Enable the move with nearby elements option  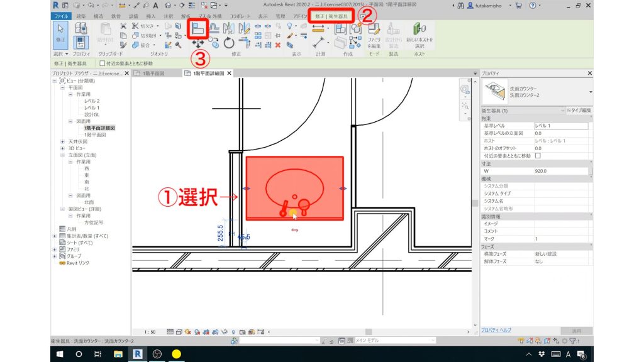click(x=103, y=63)
